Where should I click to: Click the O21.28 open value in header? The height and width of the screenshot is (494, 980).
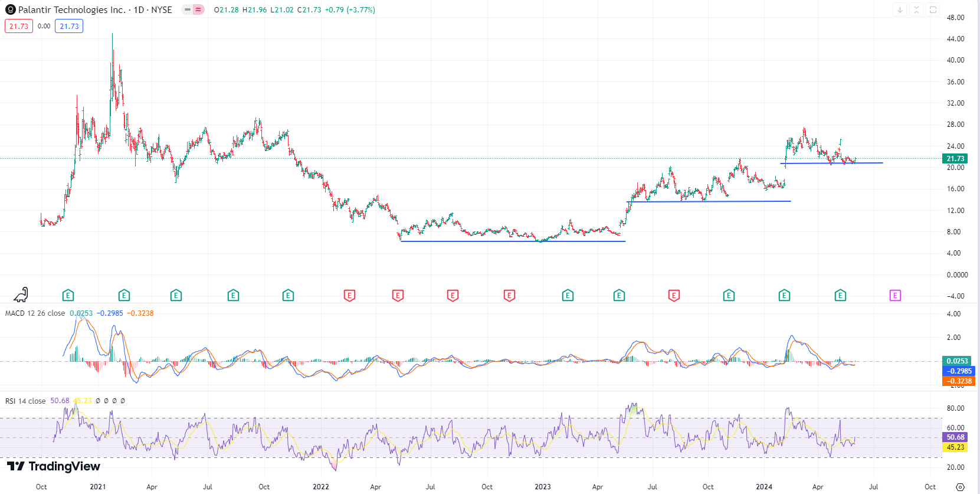[226, 10]
